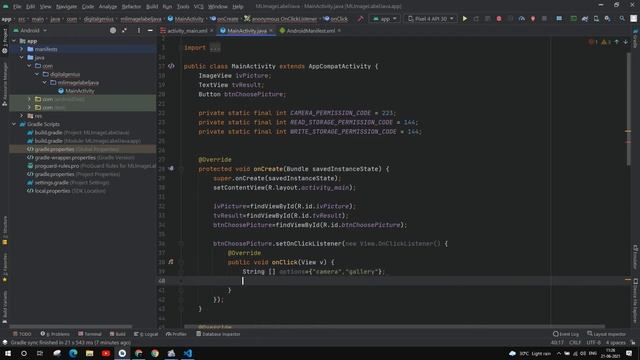Open the Logcat tool window

[146, 334]
